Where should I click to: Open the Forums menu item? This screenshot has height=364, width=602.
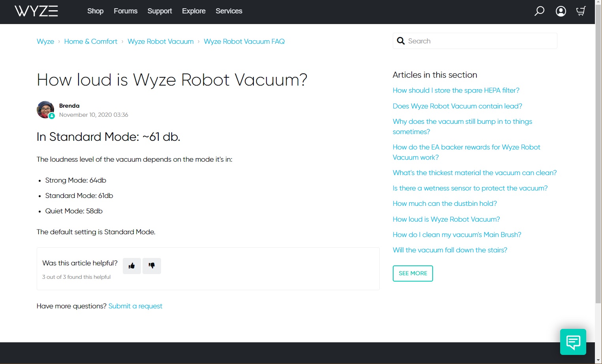coord(126,11)
